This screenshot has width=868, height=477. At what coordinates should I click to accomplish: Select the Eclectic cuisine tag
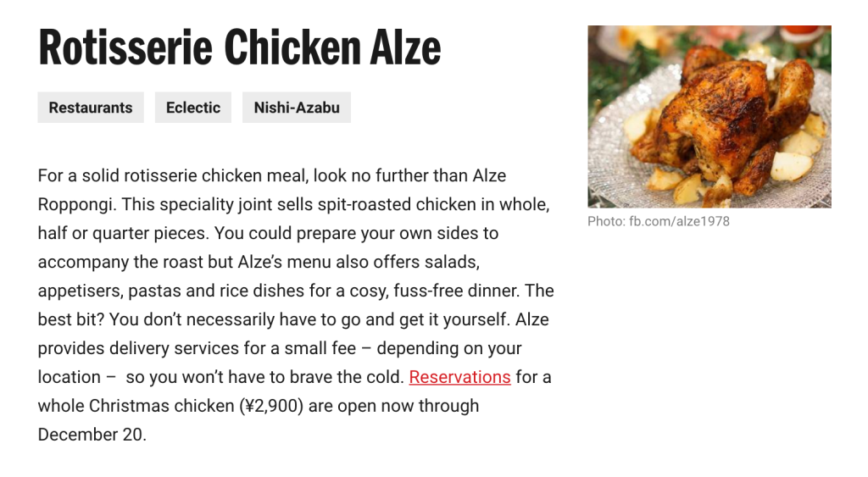click(193, 108)
